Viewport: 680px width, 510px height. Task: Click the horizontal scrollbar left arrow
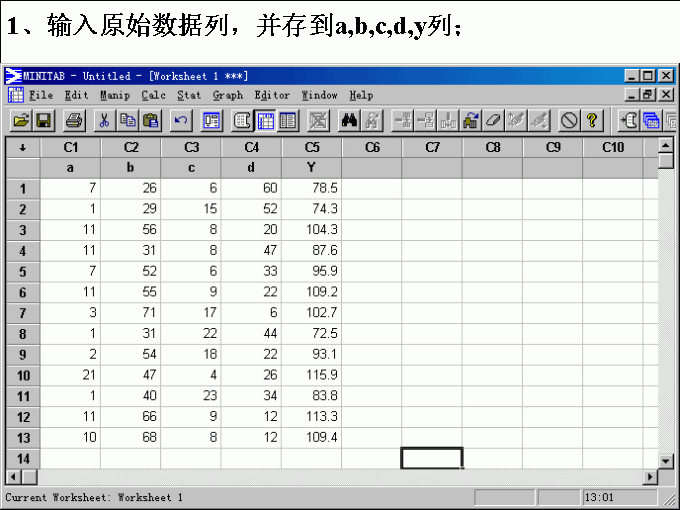[14, 477]
